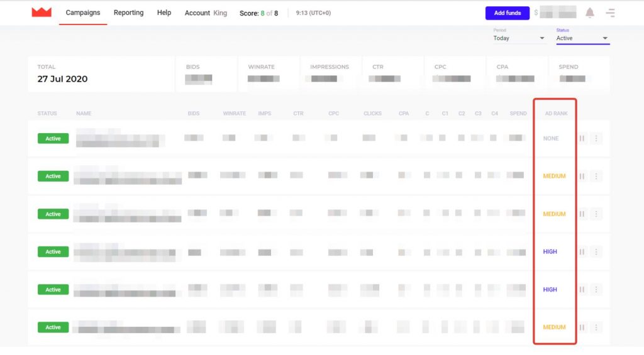Toggle Active status on bottom MEDIUM campaign

tap(53, 327)
